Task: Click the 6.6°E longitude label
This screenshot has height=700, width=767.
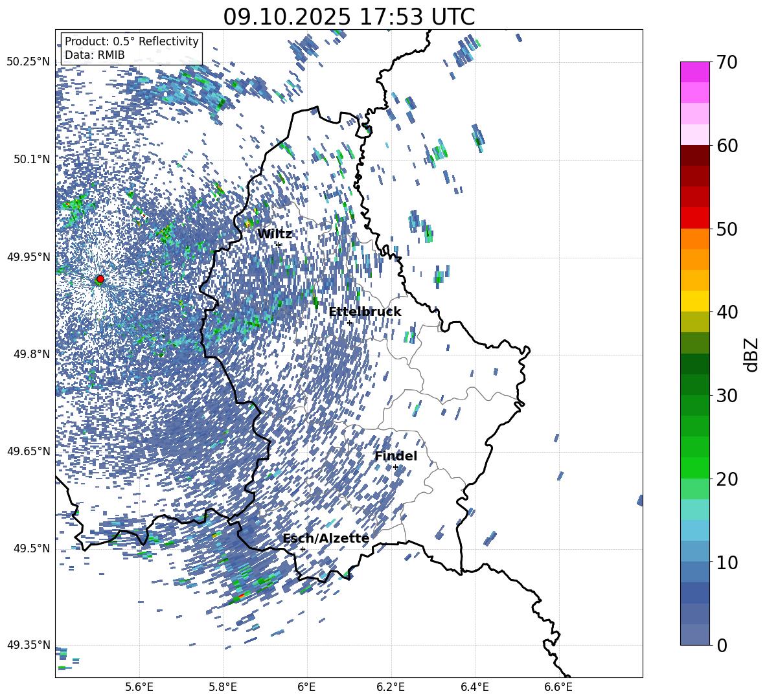Action: [558, 687]
